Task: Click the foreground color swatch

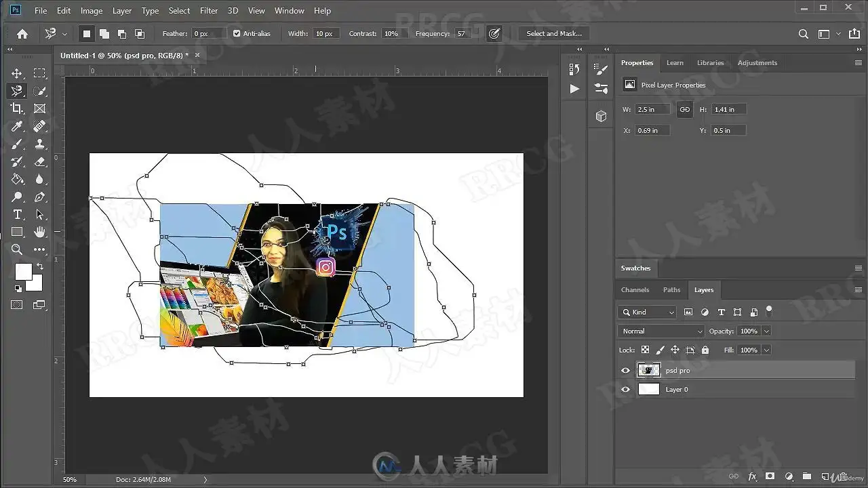Action: 23,271
